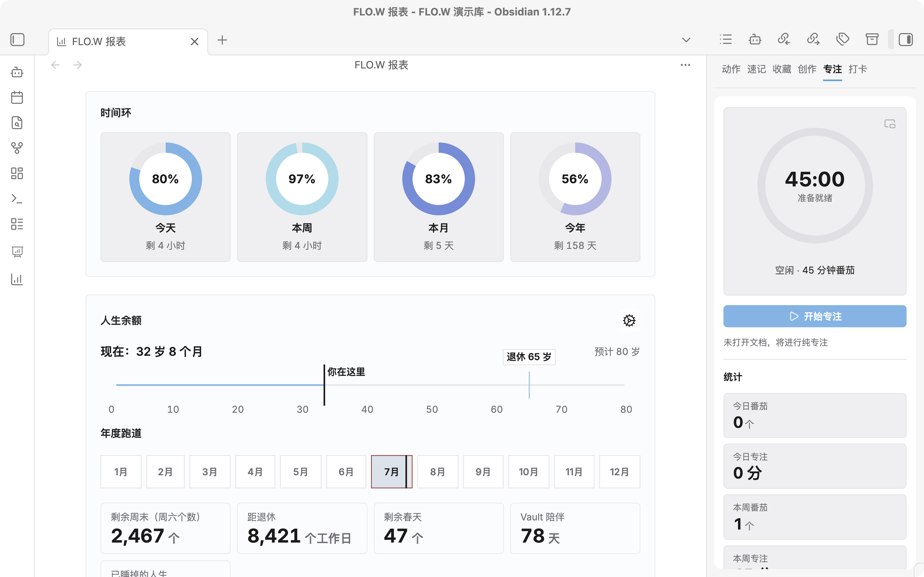Click the Vault 陪伴 78 天 card
The width and height of the screenshot is (924, 577).
(575, 528)
